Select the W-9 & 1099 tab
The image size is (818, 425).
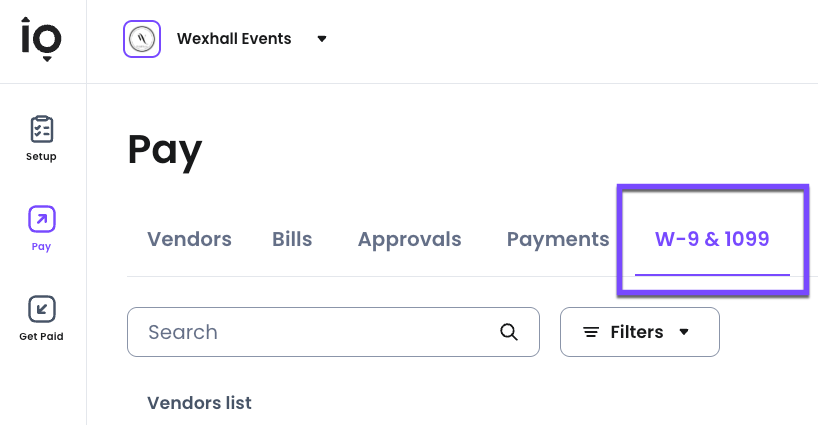point(712,240)
